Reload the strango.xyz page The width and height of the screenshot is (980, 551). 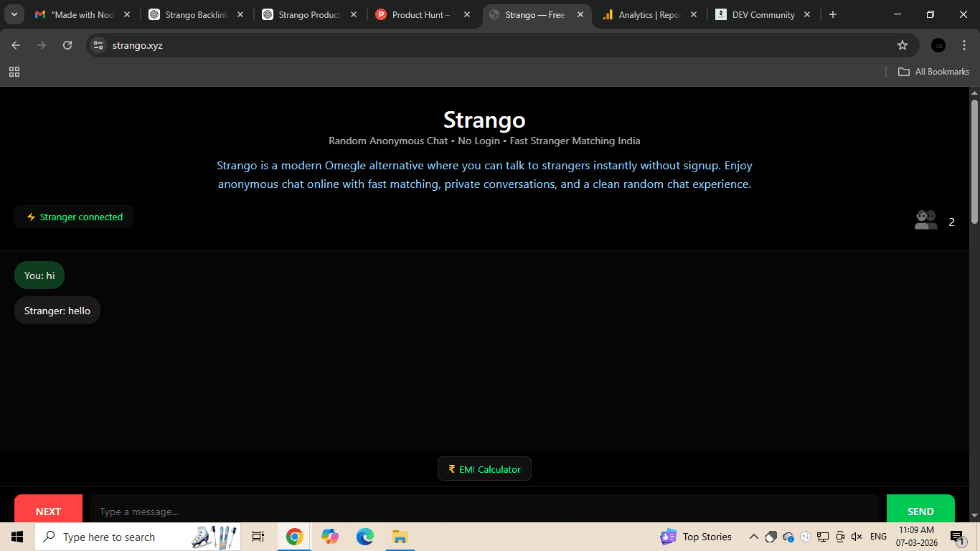coord(67,44)
